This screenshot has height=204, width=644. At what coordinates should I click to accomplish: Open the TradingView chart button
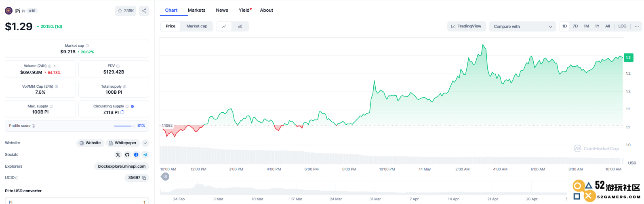(x=466, y=26)
